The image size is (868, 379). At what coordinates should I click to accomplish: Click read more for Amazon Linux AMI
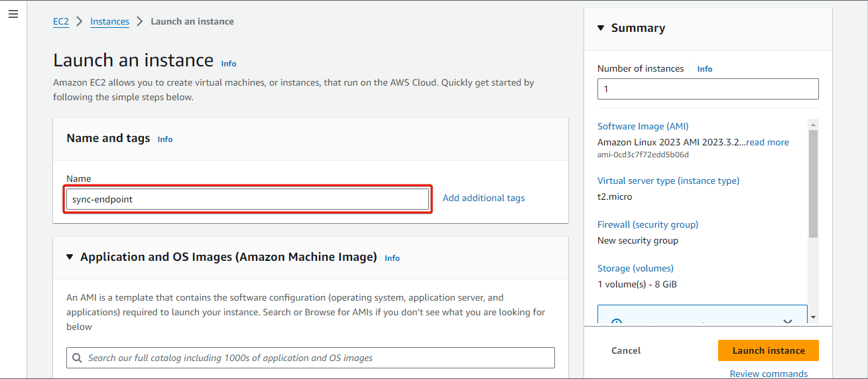[x=767, y=142]
